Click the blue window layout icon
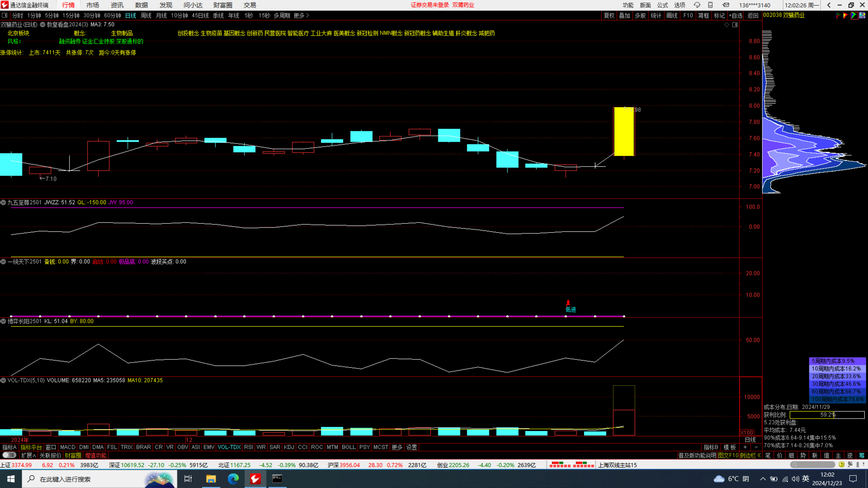 [x=863, y=15]
